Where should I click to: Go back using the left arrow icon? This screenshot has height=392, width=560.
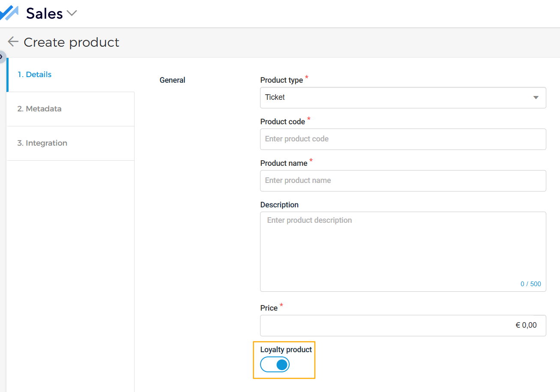13,42
